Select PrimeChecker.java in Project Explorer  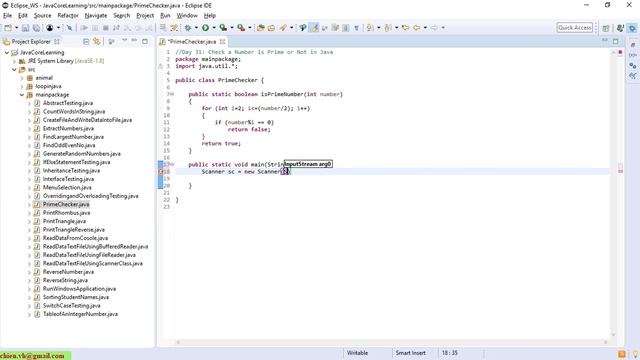point(66,204)
